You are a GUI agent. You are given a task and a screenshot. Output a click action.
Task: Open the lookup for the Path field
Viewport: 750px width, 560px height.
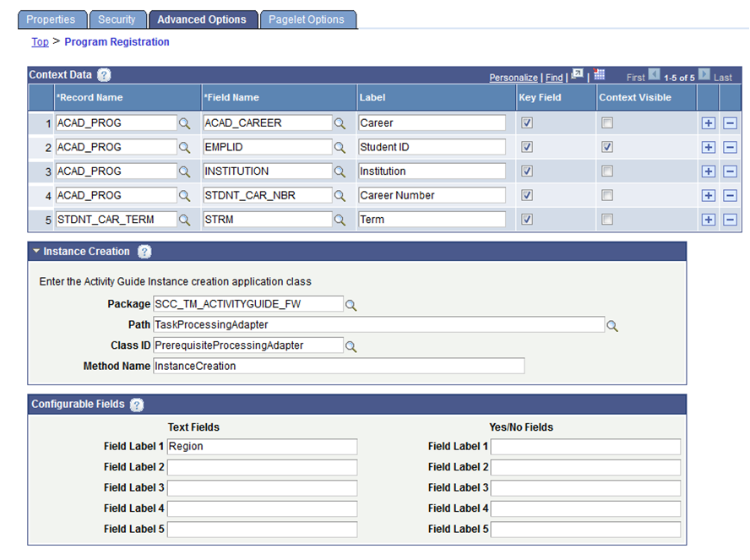612,324
